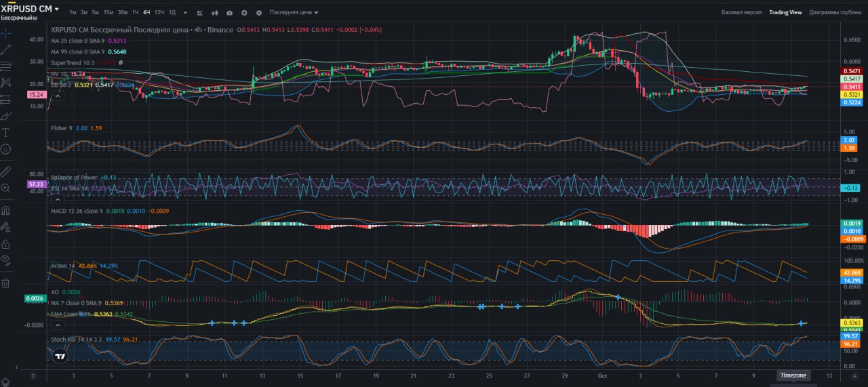Toggle magnet mode in left toolbar
Viewport: 868px width, 387px height.
6,210
